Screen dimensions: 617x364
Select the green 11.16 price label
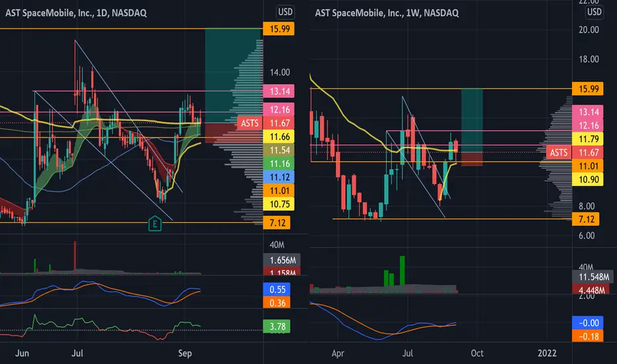279,163
